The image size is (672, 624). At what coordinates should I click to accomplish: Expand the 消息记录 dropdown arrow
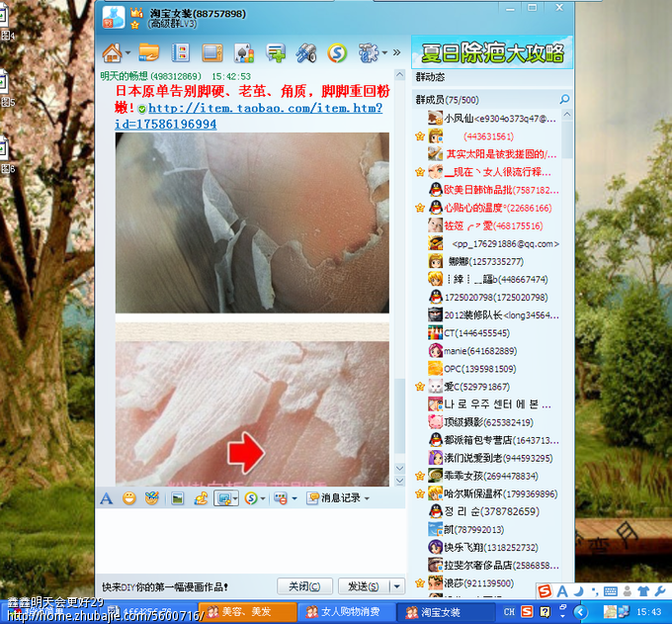point(367,498)
